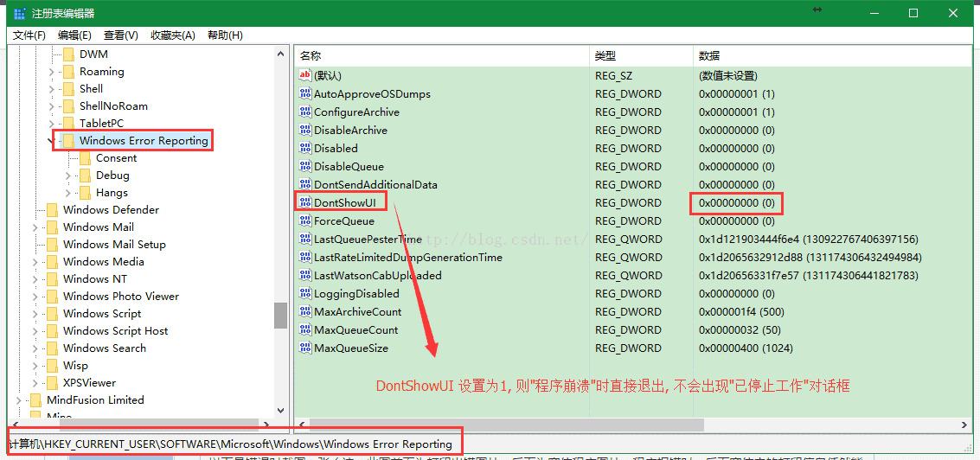Click the DWORD icon beside AutoApproveOSDumps

305,93
